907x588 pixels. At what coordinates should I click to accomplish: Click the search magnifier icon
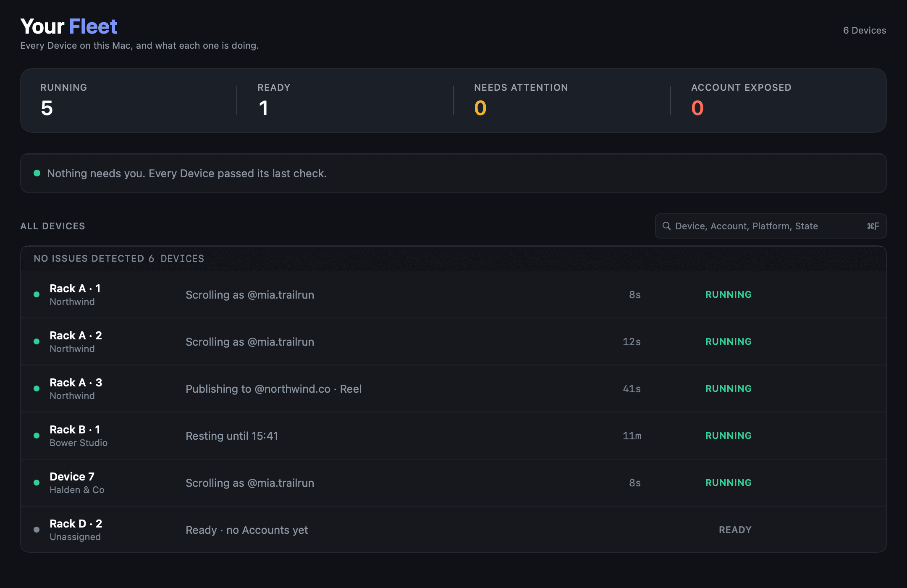666,226
